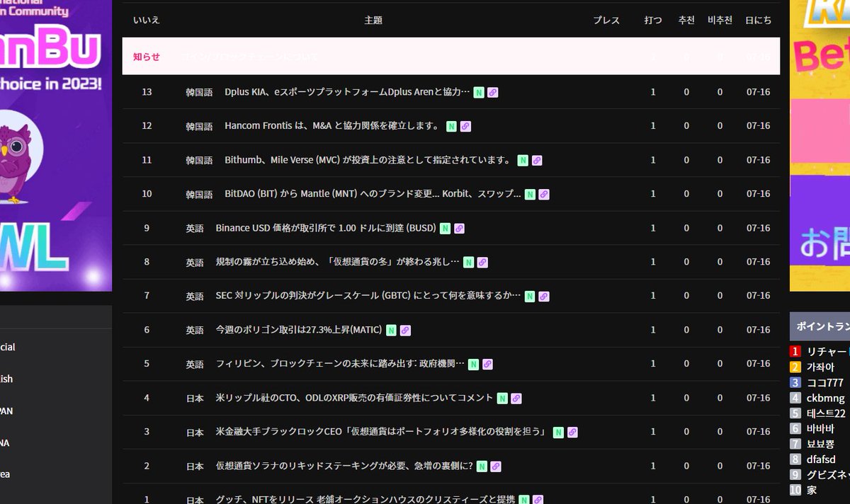The image size is (850, 504).
Task: Click the purple link icon on Hancom Frontis post
Action: click(x=465, y=126)
